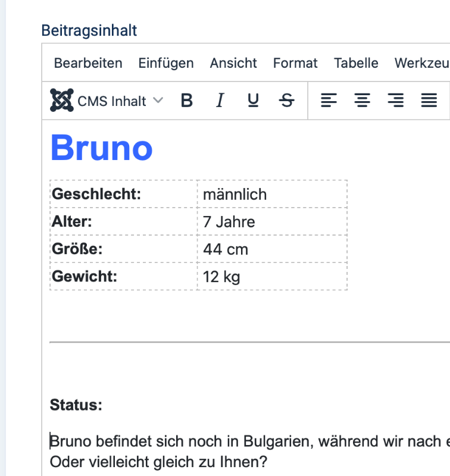Toggle strikethrough formatting
Screen dimensions: 450x476
[287, 101]
